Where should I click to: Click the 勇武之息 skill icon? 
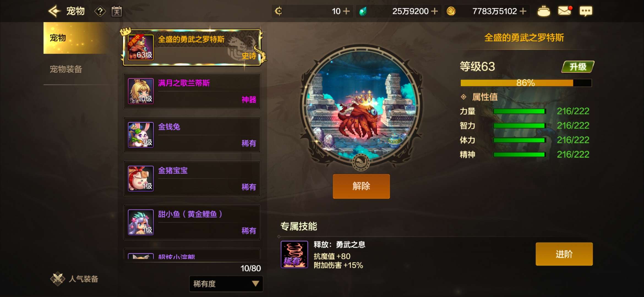pos(294,254)
